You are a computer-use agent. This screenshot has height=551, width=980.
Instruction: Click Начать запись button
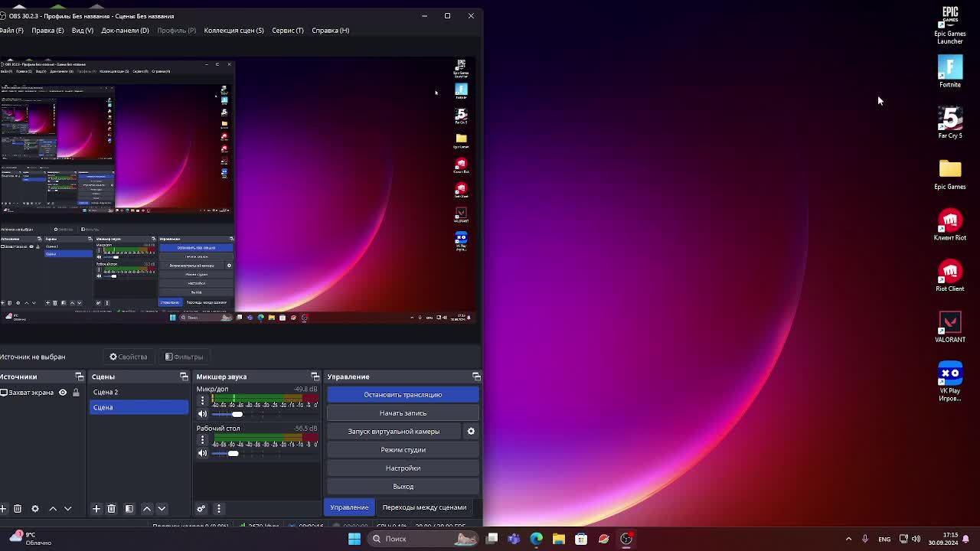click(403, 413)
